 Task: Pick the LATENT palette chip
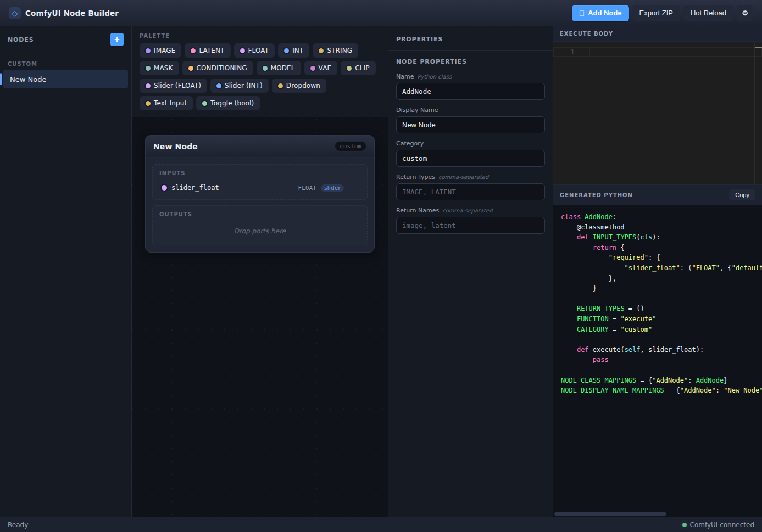point(207,51)
